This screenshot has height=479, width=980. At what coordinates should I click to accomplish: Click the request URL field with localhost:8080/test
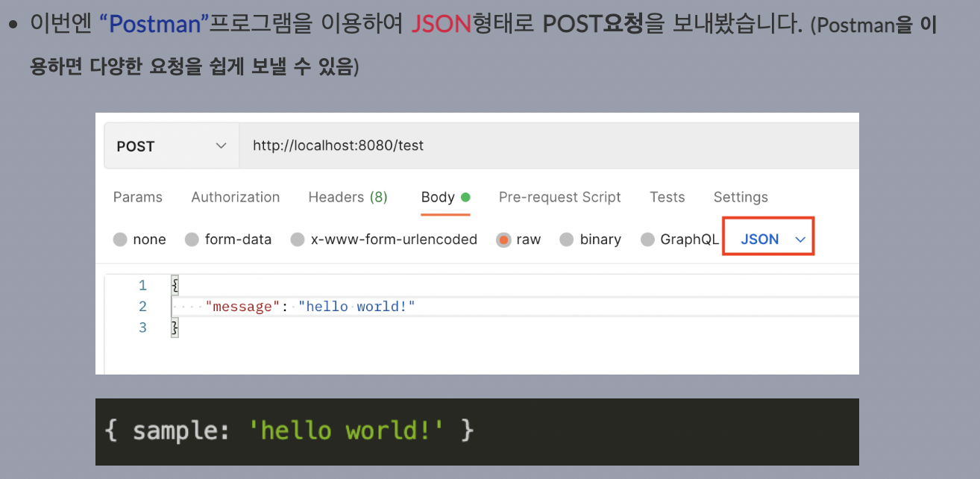tap(549, 146)
